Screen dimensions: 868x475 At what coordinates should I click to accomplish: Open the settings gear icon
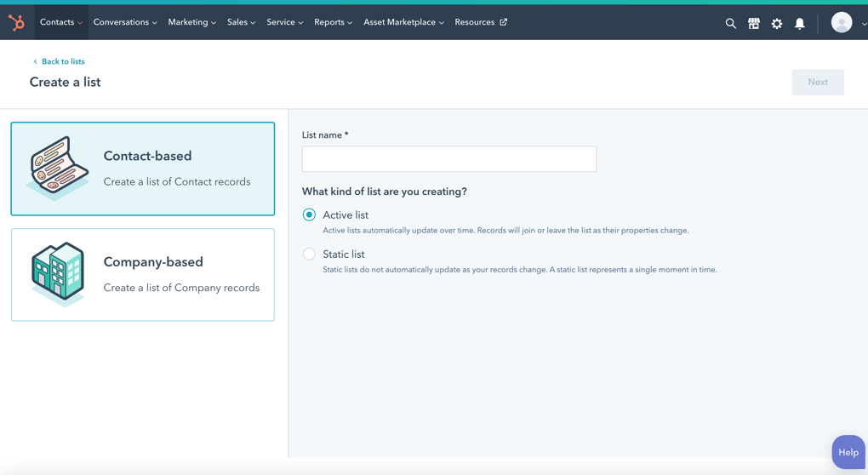tap(776, 24)
